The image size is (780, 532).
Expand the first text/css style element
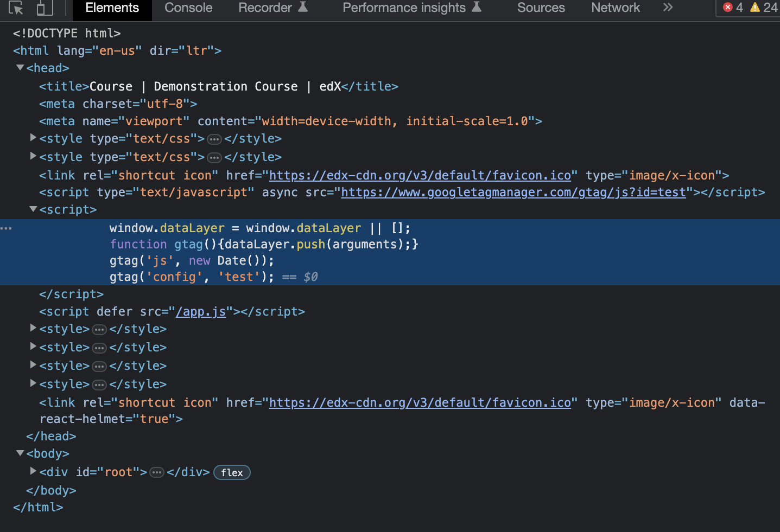(x=33, y=138)
